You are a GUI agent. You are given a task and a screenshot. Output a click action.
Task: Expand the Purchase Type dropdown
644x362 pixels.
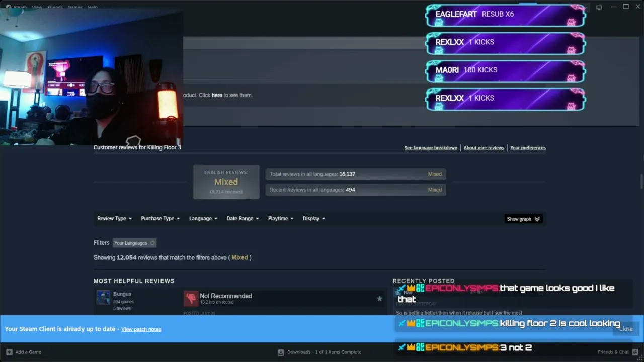pyautogui.click(x=160, y=219)
